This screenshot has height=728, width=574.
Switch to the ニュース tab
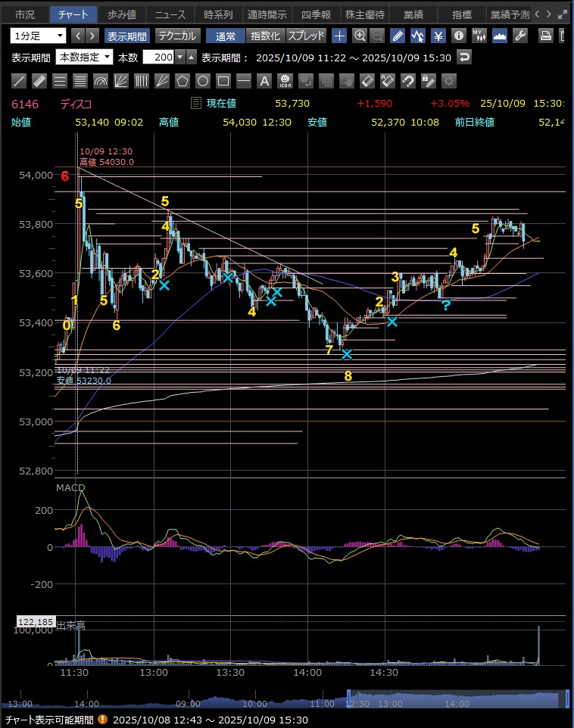click(170, 14)
